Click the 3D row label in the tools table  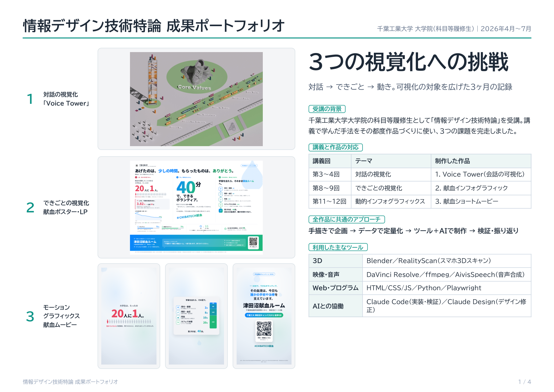pyautogui.click(x=336, y=261)
